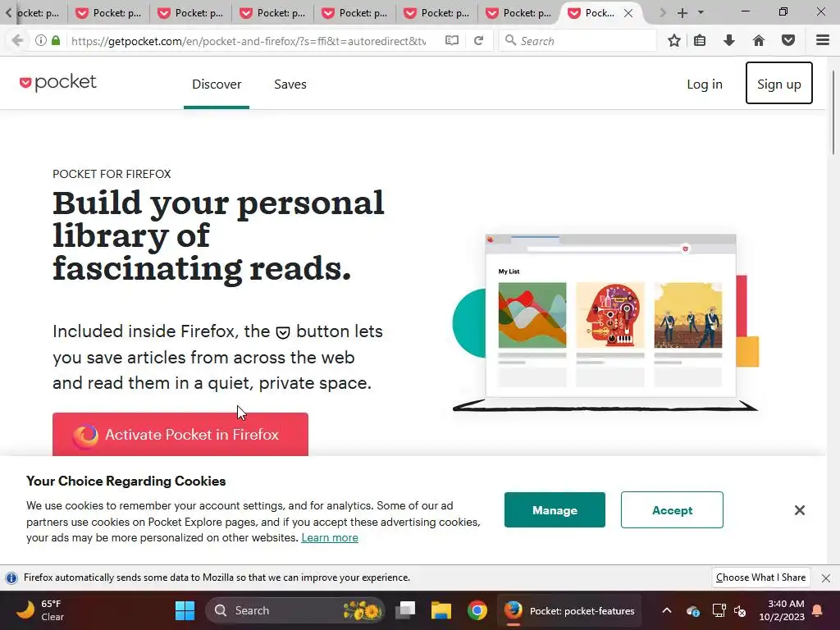Open the downloads arrow icon
Viewport: 840px width, 630px height.
pos(729,41)
